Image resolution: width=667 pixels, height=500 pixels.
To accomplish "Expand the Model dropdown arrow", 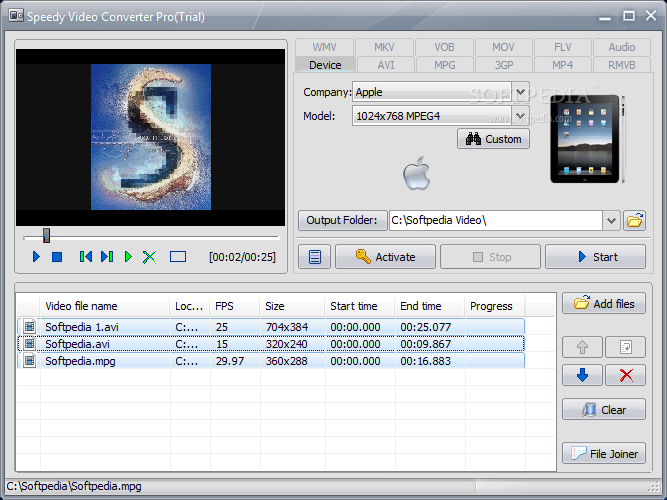I will 520,116.
